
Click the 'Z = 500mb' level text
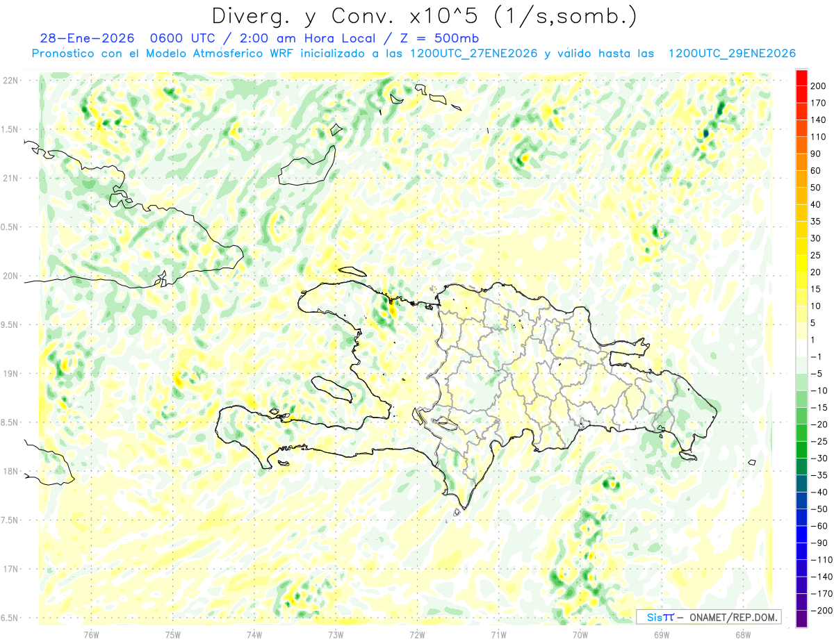click(x=439, y=38)
